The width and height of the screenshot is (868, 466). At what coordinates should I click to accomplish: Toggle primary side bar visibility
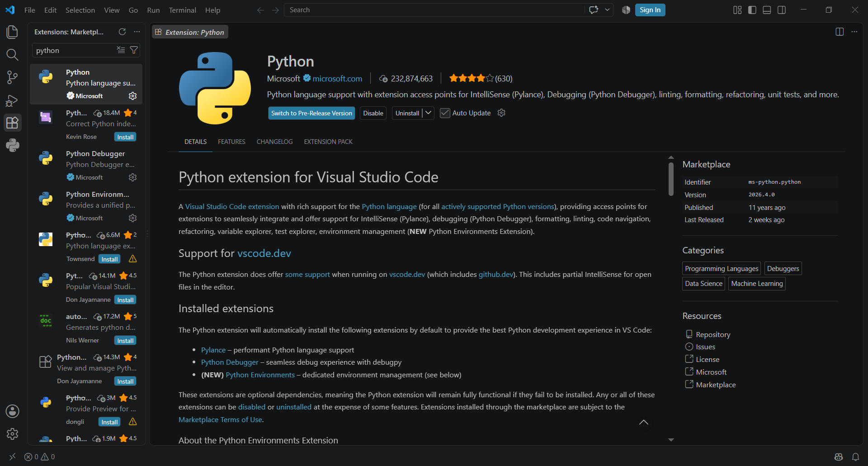coord(752,10)
